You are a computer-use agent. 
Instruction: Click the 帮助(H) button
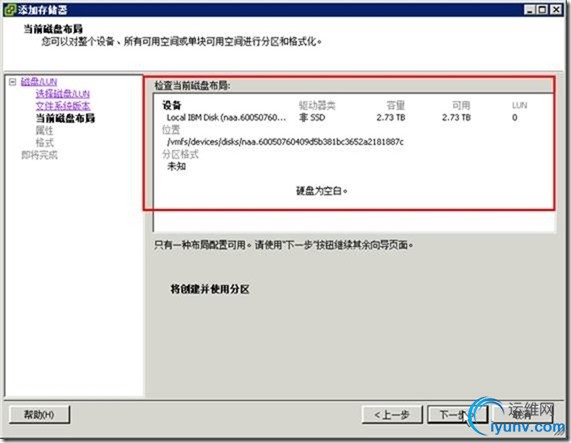[39, 414]
